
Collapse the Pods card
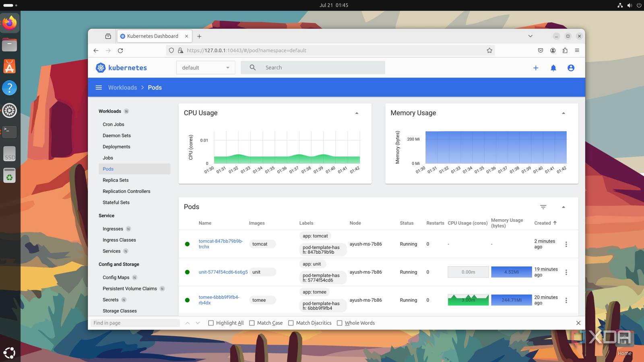(563, 207)
